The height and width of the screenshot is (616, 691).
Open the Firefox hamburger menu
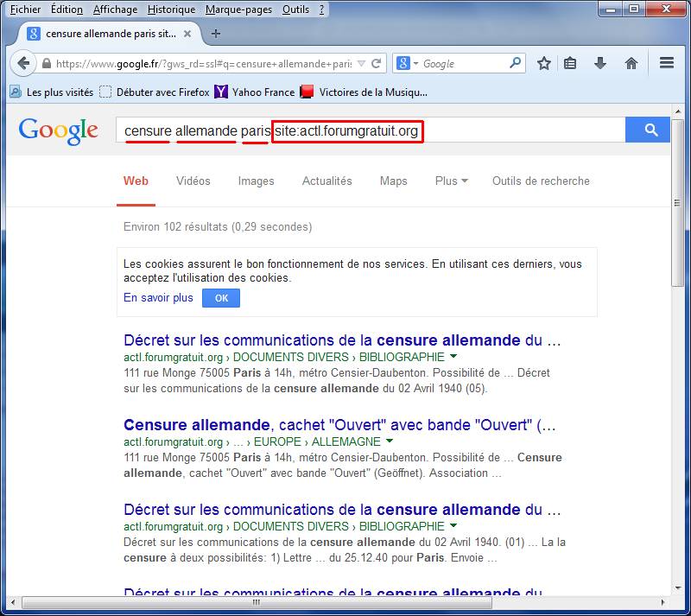(667, 63)
